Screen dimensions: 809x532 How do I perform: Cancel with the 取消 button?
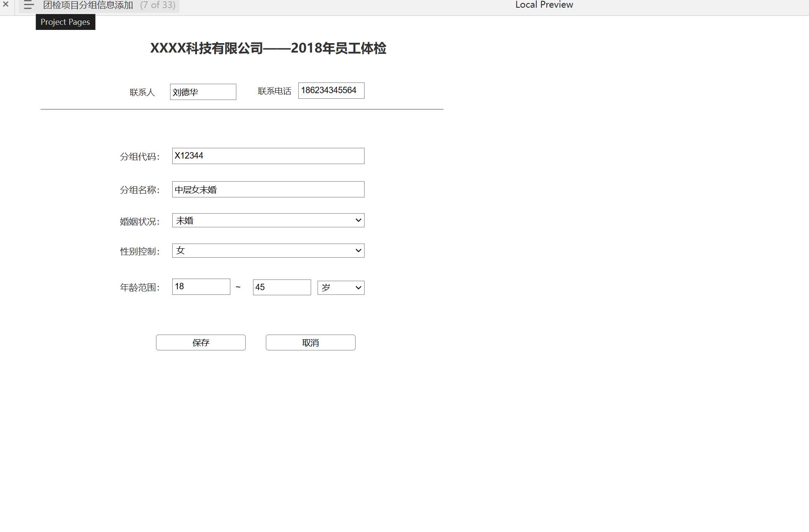coord(311,343)
